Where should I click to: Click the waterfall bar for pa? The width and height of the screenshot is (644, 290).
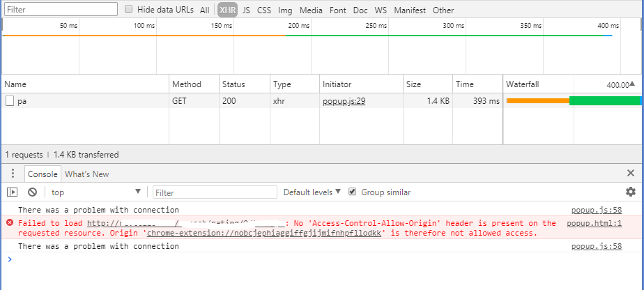pyautogui.click(x=574, y=101)
